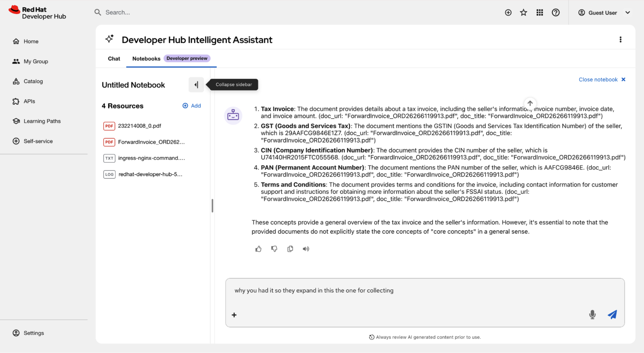Open the help question mark icon
644x353 pixels.
tap(556, 13)
